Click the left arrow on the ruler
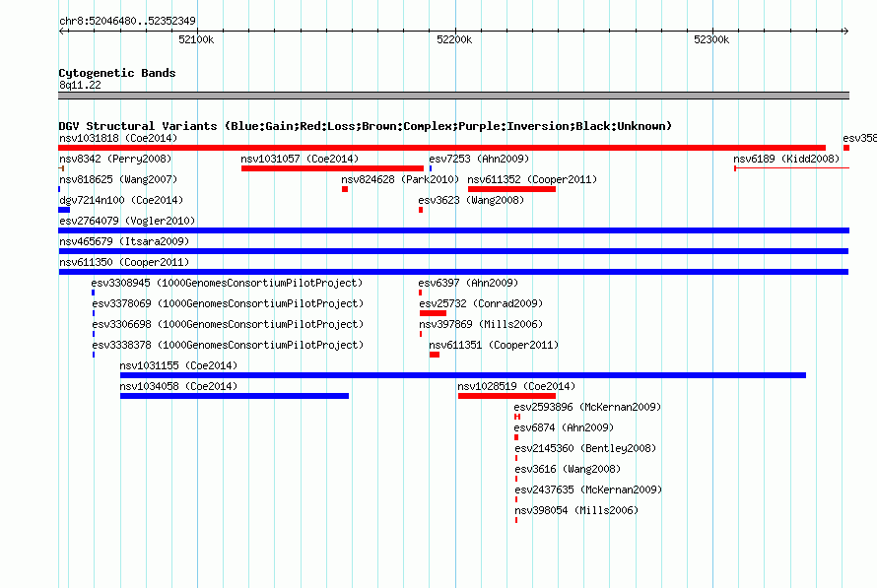 tap(63, 32)
